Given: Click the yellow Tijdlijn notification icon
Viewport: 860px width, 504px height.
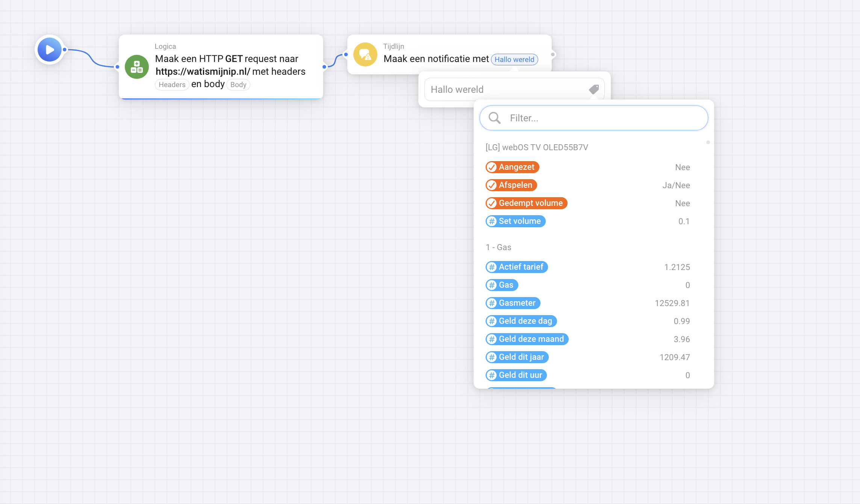Looking at the screenshot, I should click(365, 55).
